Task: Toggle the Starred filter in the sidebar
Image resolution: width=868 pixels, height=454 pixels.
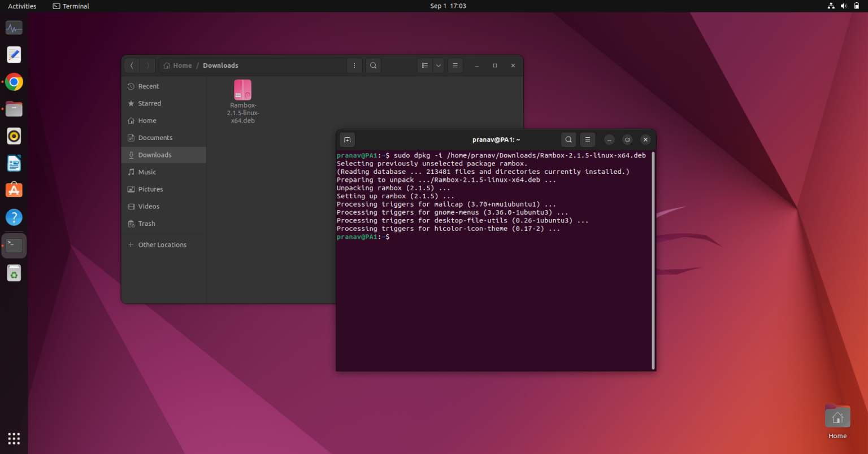Action: click(x=149, y=103)
